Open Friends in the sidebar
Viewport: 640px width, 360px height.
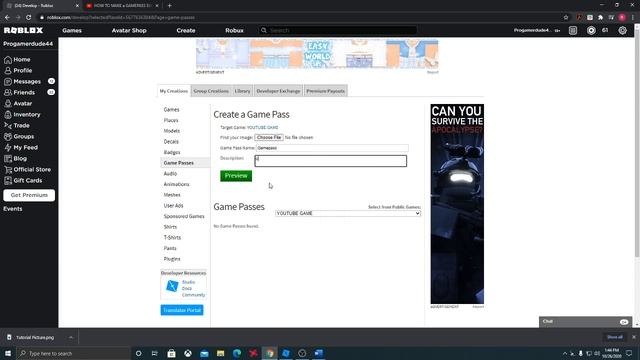click(20, 93)
